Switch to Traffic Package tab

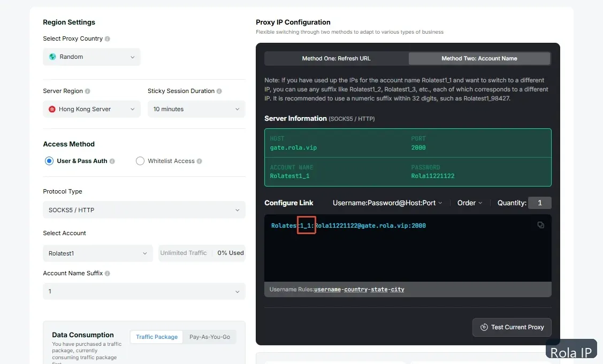157,337
